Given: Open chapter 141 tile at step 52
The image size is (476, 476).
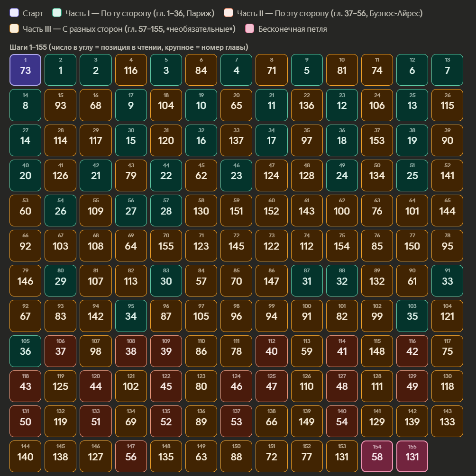Looking at the screenshot, I should pyautogui.click(x=447, y=175).
